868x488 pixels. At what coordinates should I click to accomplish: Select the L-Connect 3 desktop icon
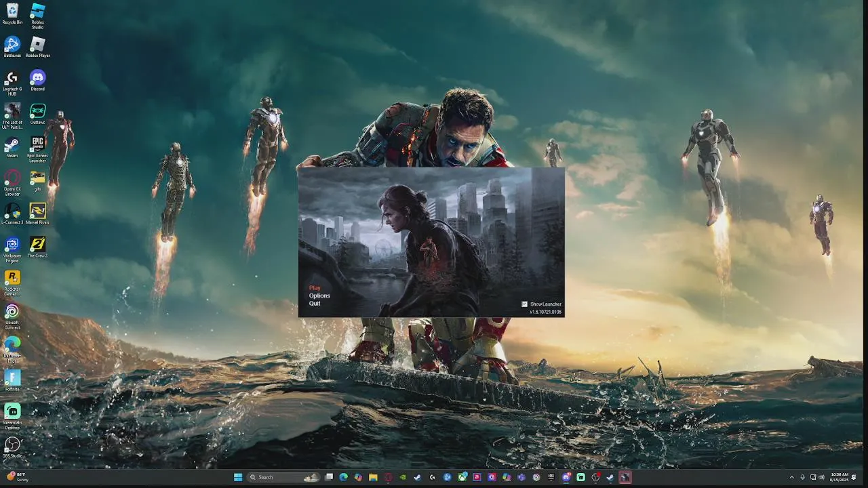point(12,213)
